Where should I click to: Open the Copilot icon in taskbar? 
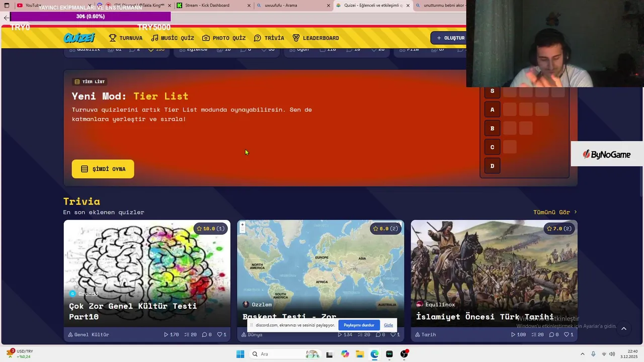[345, 354]
